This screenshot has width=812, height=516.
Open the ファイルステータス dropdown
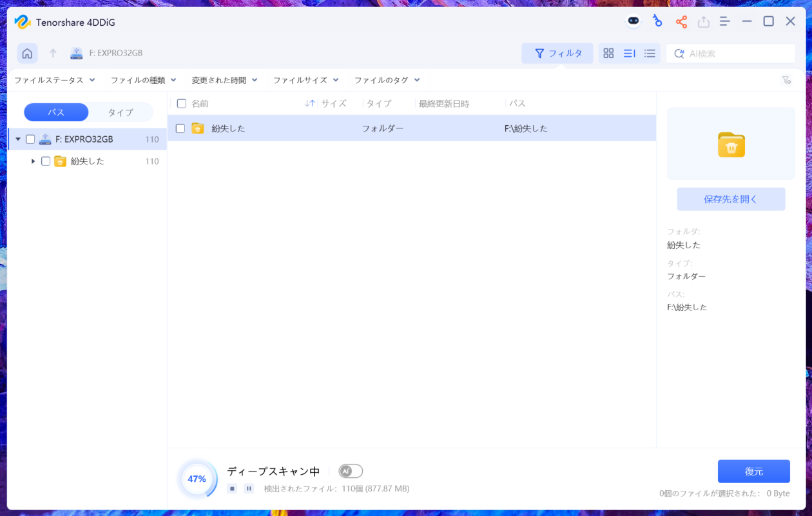[x=55, y=80]
